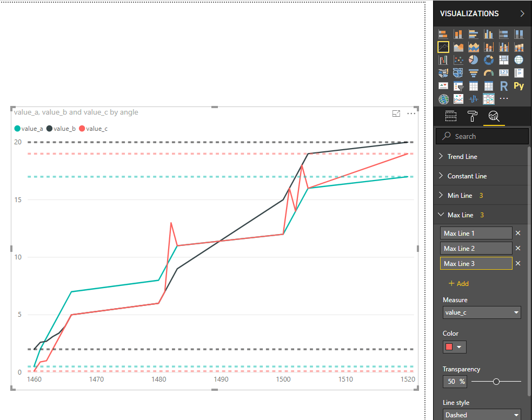This screenshot has width=532, height=420.
Task: Select the funnel chart visualization
Action: 473,73
